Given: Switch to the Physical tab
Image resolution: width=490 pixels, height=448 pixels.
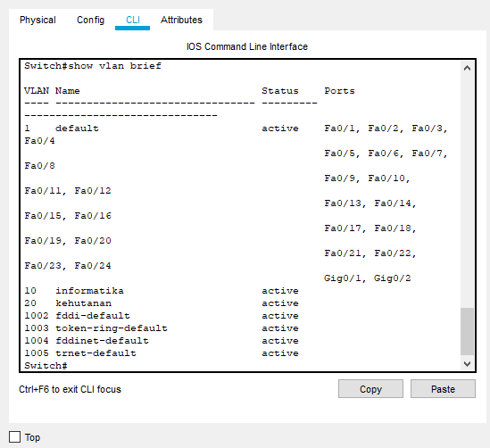Looking at the screenshot, I should (37, 20).
